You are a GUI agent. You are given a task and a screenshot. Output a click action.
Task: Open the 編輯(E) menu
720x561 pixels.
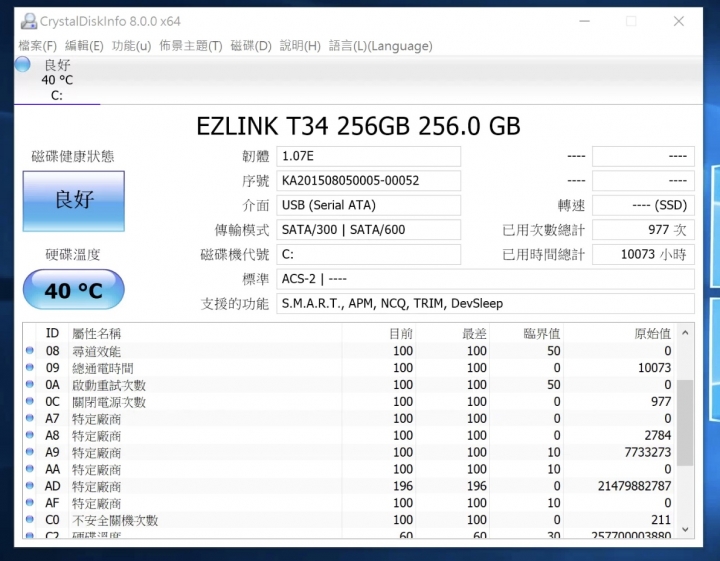click(x=84, y=46)
